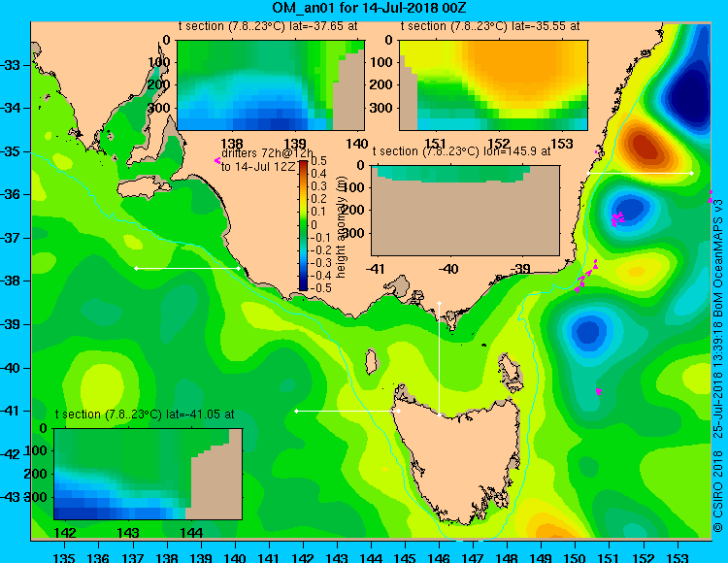This screenshot has height=563, width=728.
Task: Click the 200 depth label of the lat=-35.55 inset
Action: tap(381, 85)
